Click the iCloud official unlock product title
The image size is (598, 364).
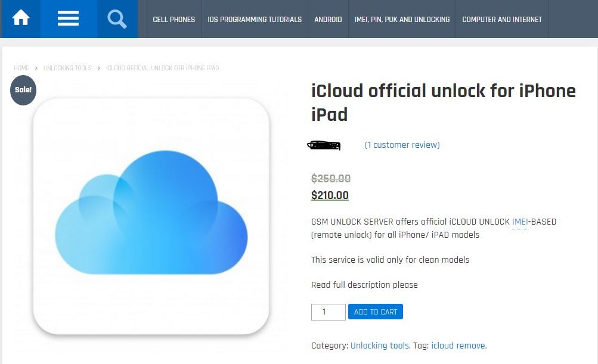click(x=443, y=102)
